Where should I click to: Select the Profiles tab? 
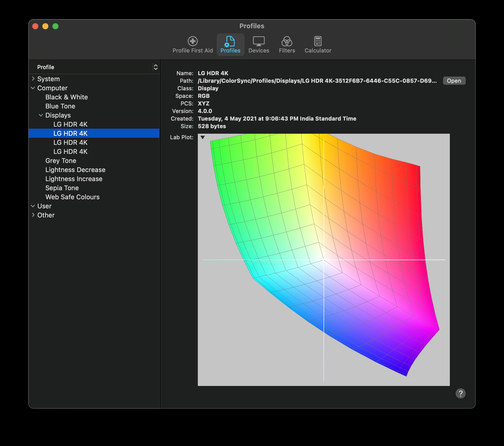tap(230, 45)
